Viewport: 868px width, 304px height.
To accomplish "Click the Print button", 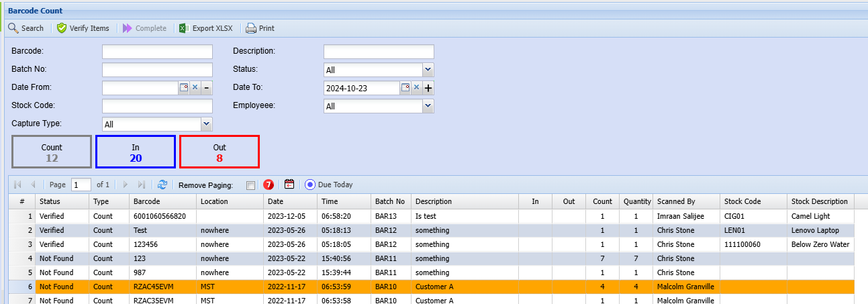I will pos(260,28).
